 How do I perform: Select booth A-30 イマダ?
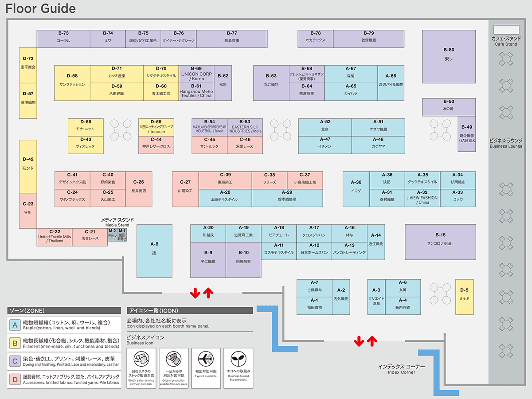[356, 189]
